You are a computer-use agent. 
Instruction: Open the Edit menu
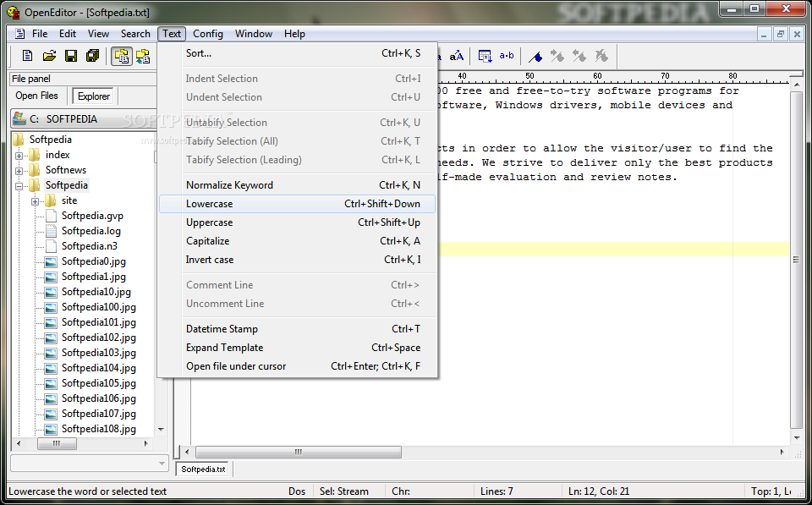point(68,34)
